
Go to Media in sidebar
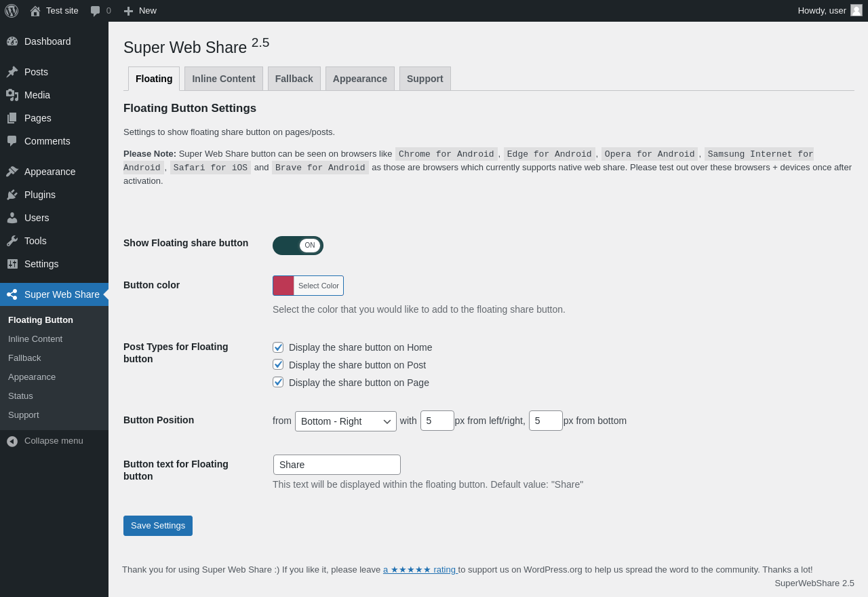(37, 95)
